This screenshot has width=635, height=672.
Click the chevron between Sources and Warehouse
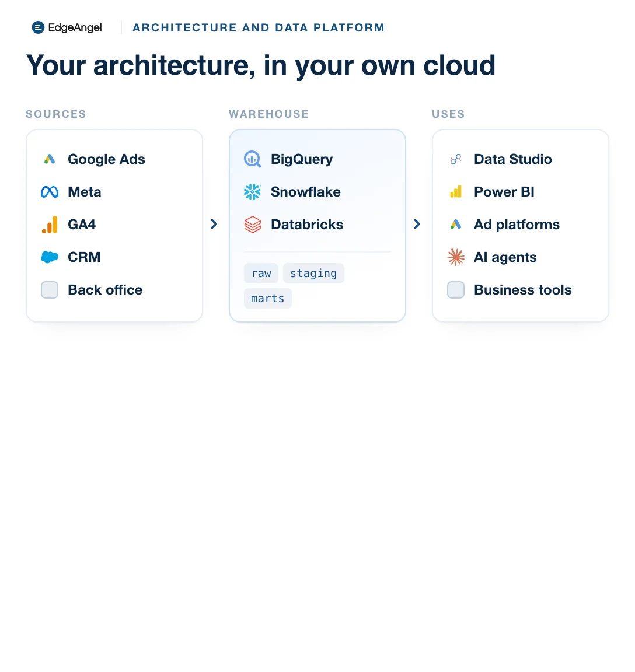(214, 224)
